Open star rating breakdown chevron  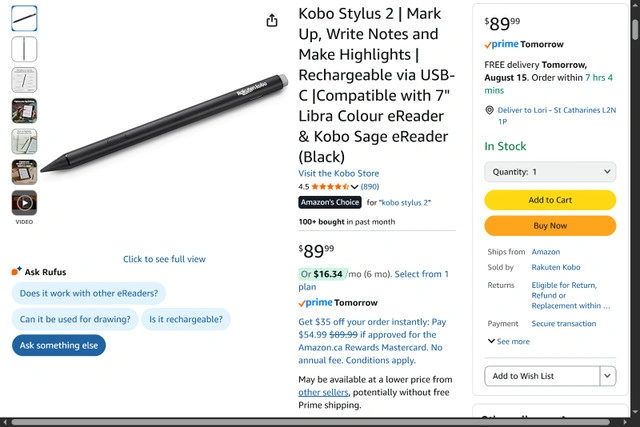pyautogui.click(x=354, y=187)
